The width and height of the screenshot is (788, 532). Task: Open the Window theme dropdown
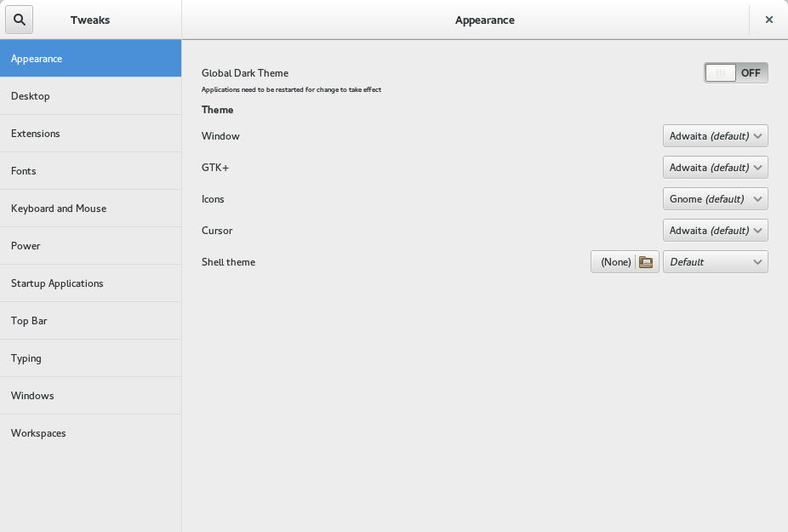[x=715, y=136]
